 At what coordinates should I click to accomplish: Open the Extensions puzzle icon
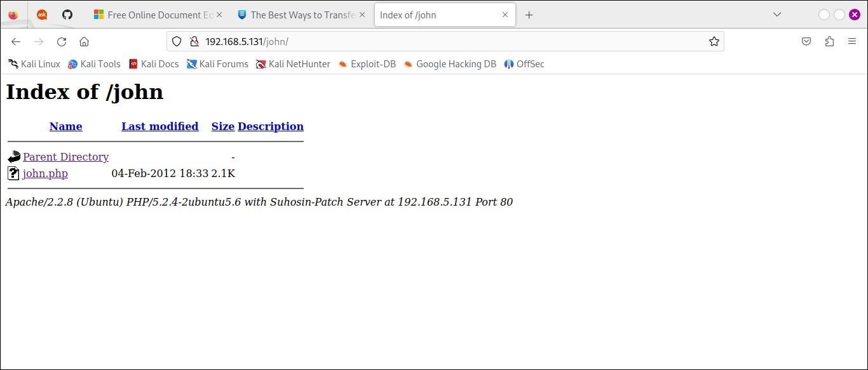point(829,42)
